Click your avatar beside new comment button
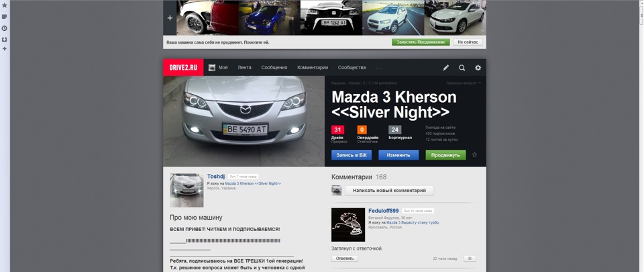 click(x=336, y=190)
